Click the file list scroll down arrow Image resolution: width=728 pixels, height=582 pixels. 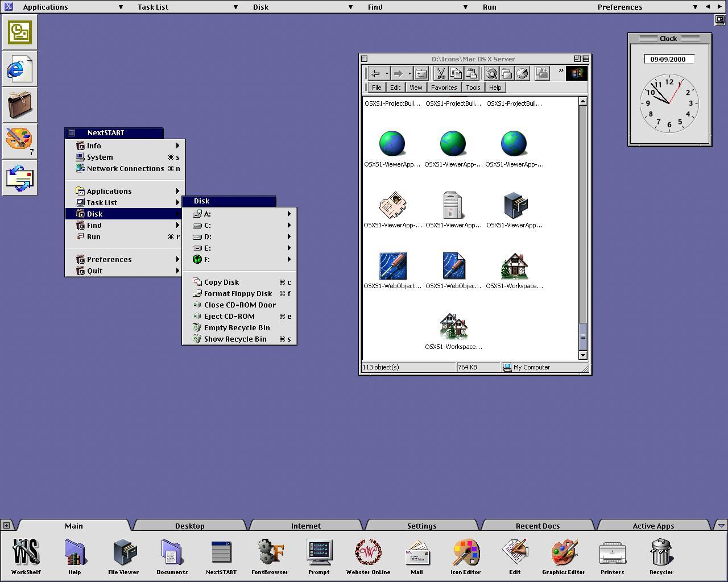(x=582, y=355)
